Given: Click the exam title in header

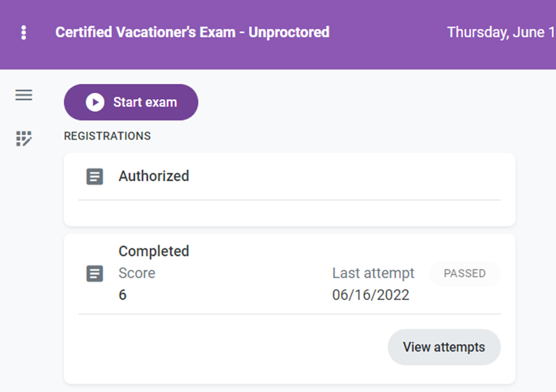Looking at the screenshot, I should point(192,32).
